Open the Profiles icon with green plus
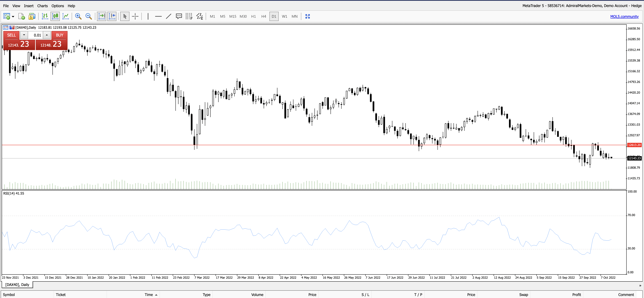644x298 pixels. tap(22, 17)
